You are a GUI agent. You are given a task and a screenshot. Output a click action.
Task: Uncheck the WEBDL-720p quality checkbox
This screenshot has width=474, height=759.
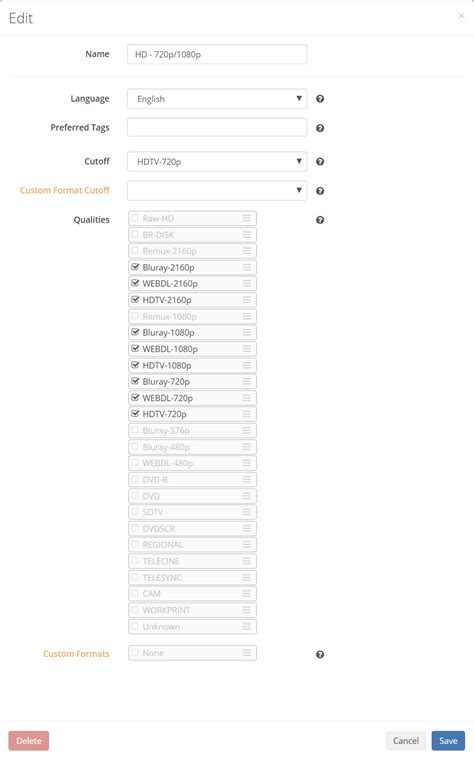(135, 397)
